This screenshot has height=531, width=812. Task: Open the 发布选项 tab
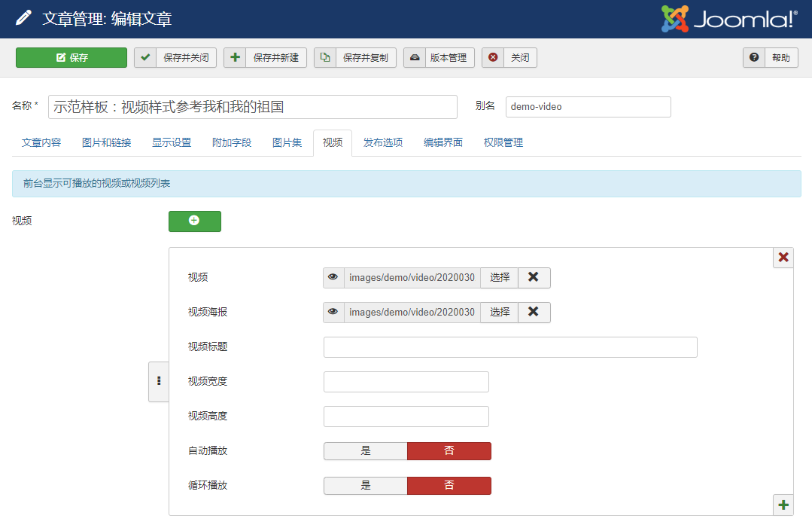[x=382, y=142]
